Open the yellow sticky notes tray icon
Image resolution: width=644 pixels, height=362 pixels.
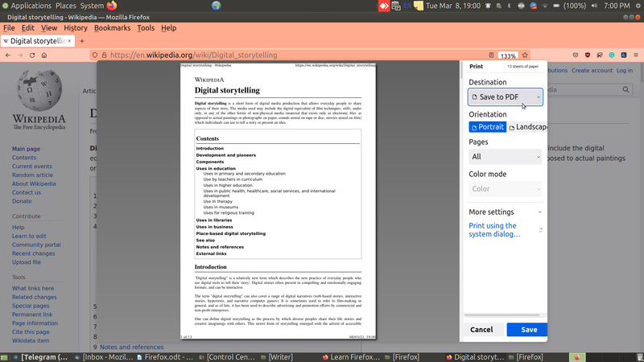pyautogui.click(x=419, y=6)
